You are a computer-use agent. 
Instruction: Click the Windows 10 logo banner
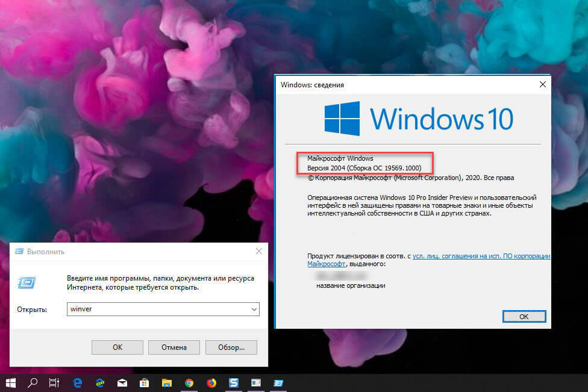418,119
